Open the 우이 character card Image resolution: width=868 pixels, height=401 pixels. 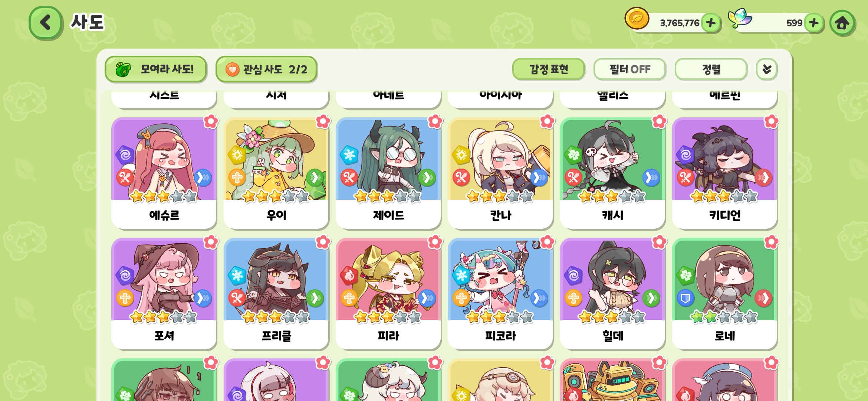276,173
